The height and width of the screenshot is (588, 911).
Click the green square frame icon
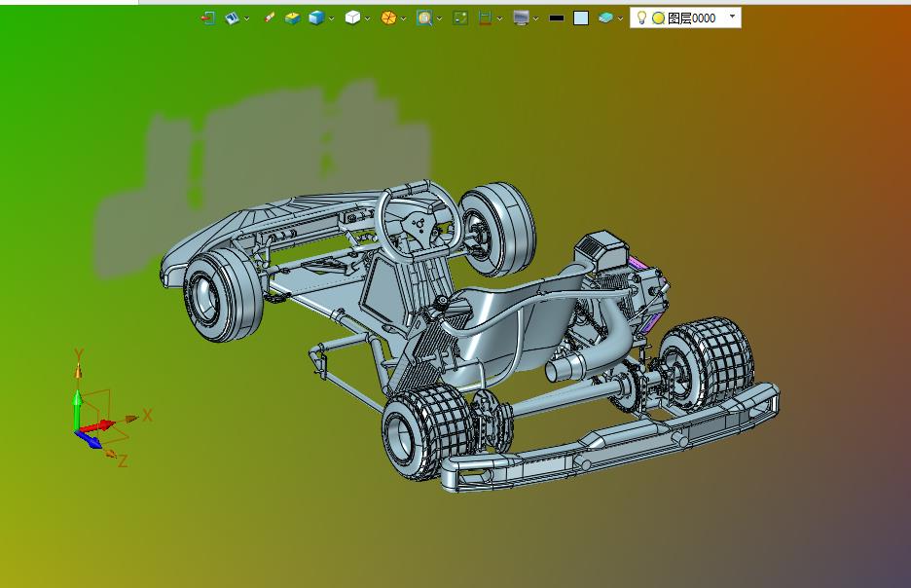460,18
